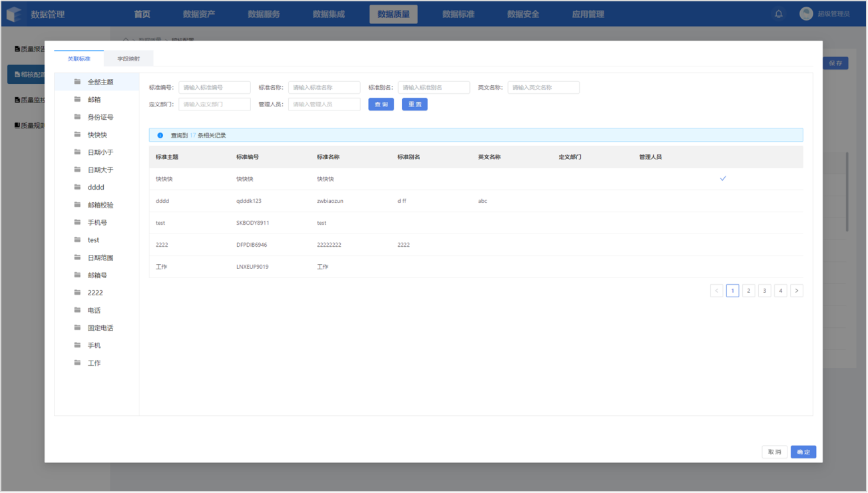Viewport: 868px width, 493px height.
Task: Click folder icon beside 邮箱号
Action: [x=78, y=275]
